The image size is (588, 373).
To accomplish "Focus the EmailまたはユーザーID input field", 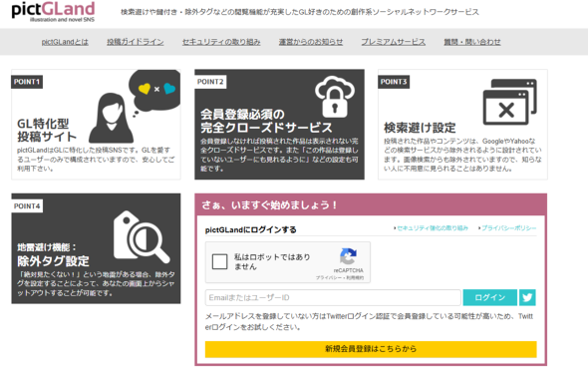I will click(333, 297).
